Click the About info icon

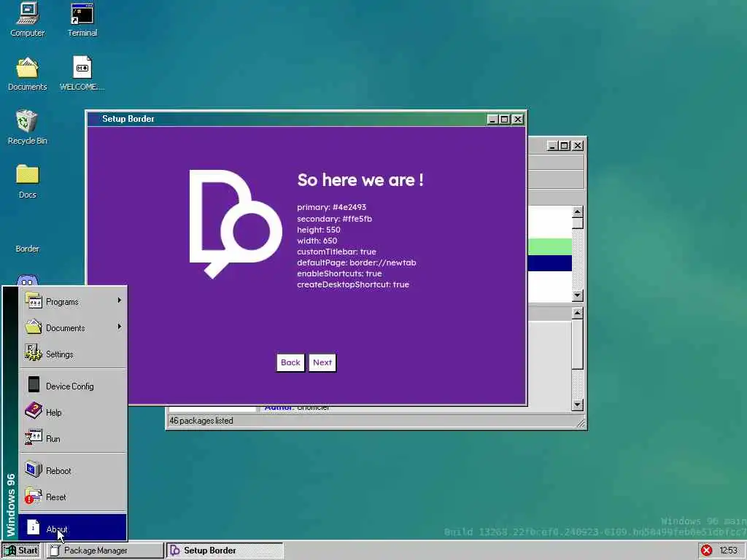(33, 527)
